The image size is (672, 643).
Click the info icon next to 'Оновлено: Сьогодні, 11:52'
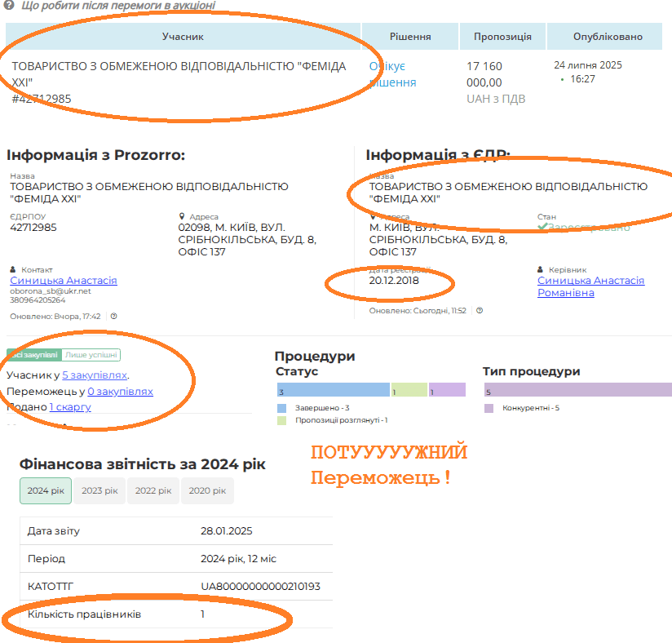[480, 311]
